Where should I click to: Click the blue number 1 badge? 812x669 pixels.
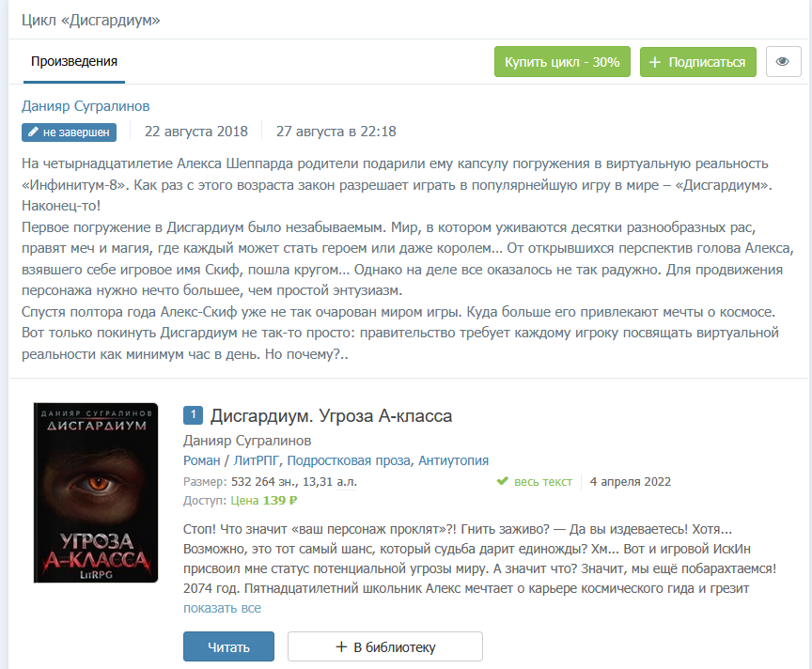pyautogui.click(x=193, y=414)
